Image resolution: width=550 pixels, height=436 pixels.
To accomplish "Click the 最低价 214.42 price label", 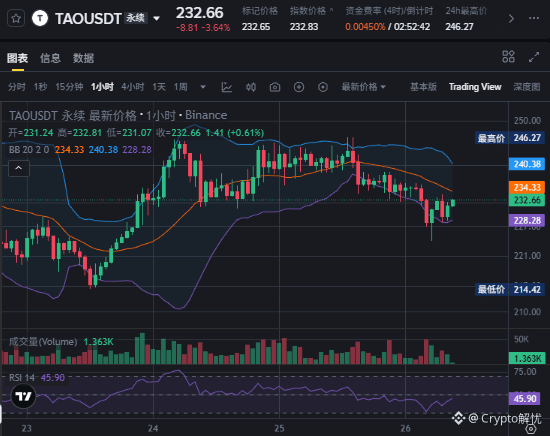I will coord(510,289).
